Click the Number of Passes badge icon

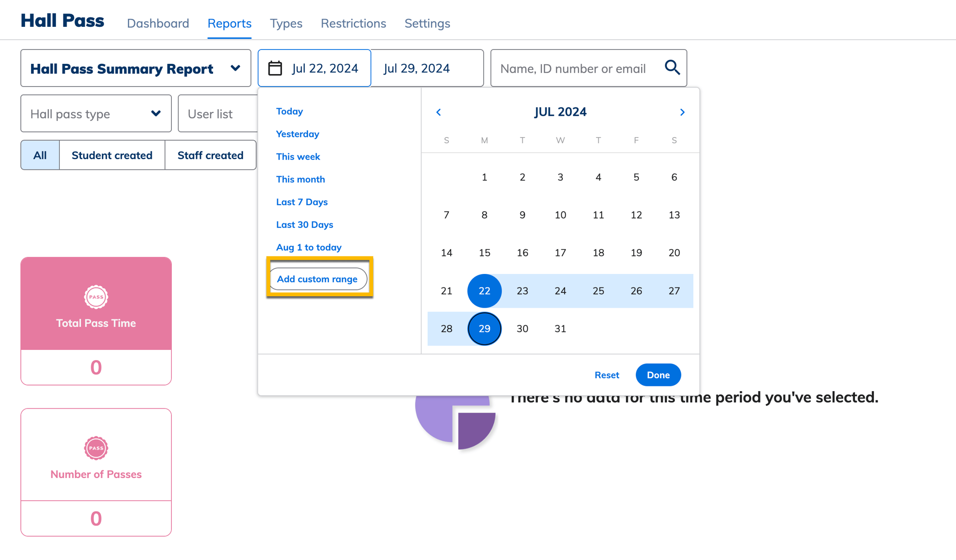[x=96, y=448]
